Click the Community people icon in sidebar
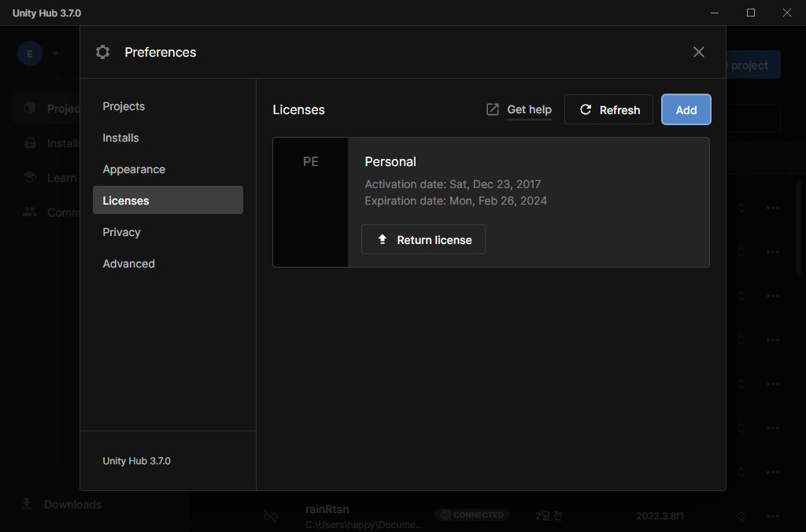 tap(30, 212)
